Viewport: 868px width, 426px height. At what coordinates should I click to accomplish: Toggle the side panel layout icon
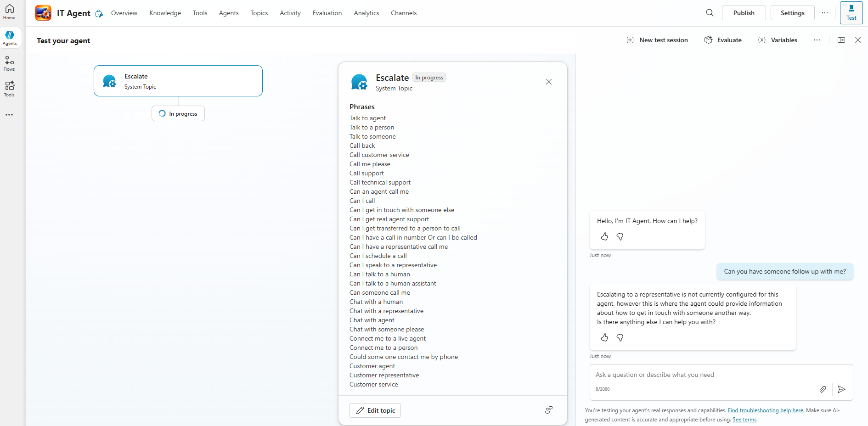(841, 40)
